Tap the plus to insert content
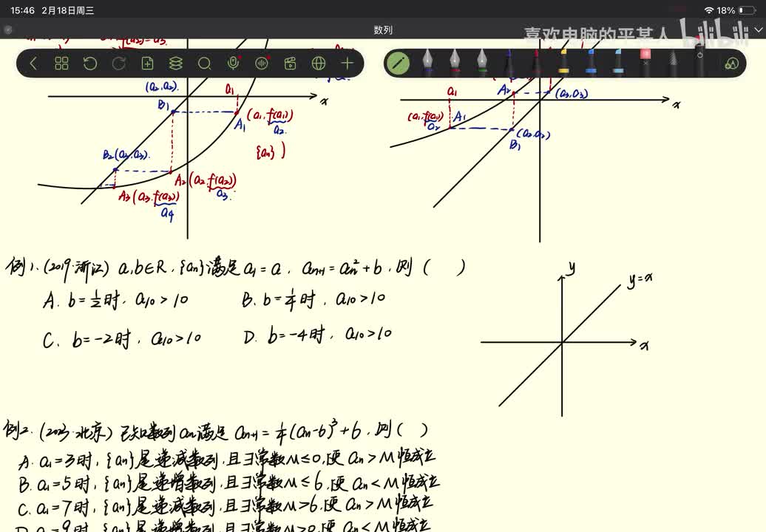766x532 pixels. [348, 64]
